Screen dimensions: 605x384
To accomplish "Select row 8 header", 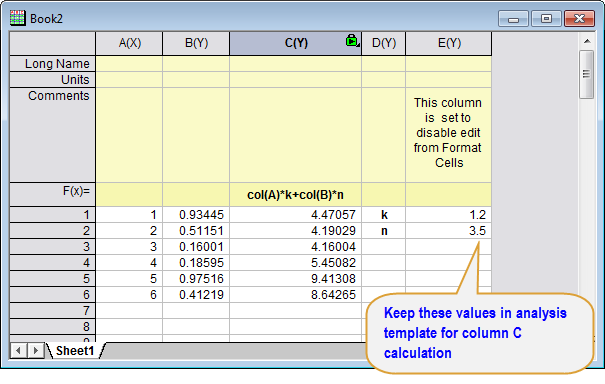I will (52, 327).
